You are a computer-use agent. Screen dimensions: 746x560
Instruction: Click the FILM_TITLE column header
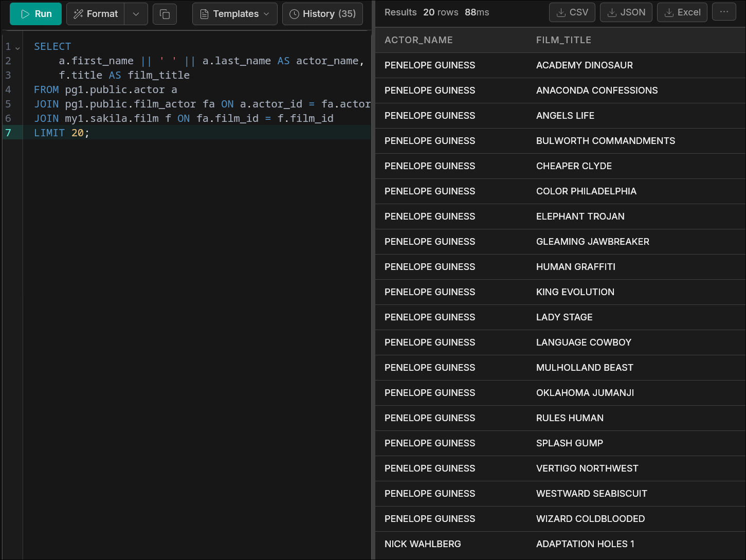(563, 40)
